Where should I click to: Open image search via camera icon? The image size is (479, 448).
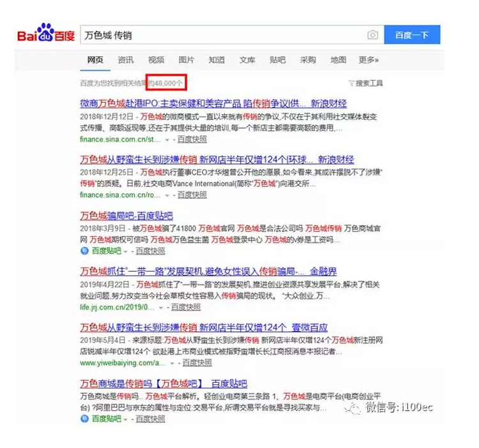tap(372, 35)
